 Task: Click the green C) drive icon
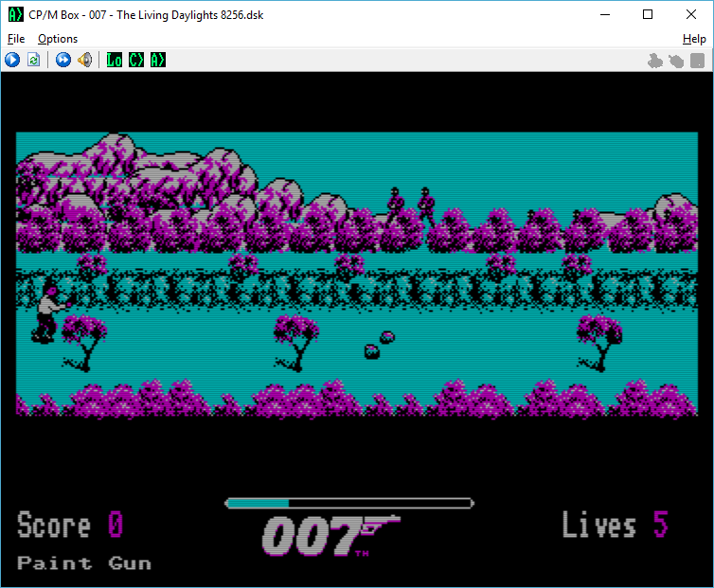point(136,60)
